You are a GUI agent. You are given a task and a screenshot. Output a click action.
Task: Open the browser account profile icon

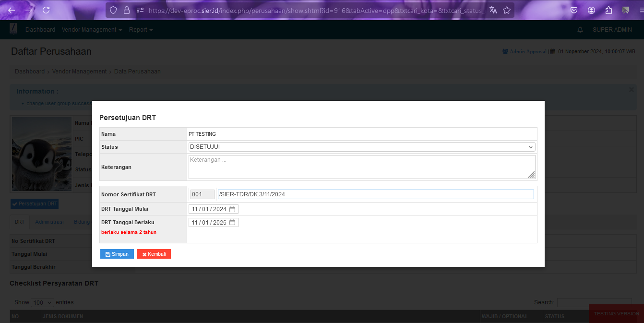591,10
